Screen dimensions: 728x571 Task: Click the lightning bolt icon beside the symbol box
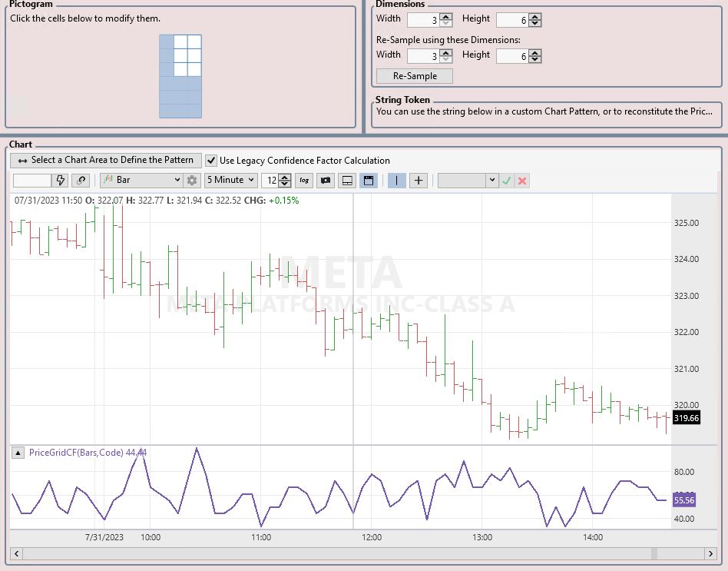click(61, 181)
